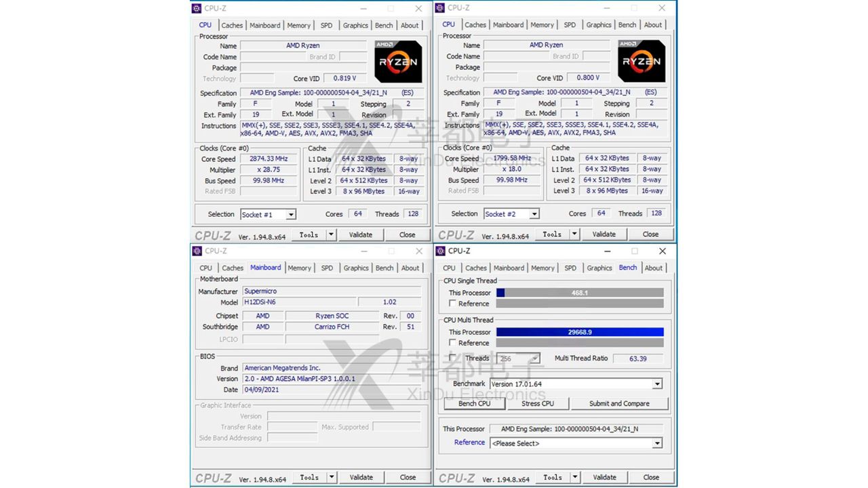Open the Reference Please Select dropdown
Viewport: 868px width, 488px height.
click(656, 443)
